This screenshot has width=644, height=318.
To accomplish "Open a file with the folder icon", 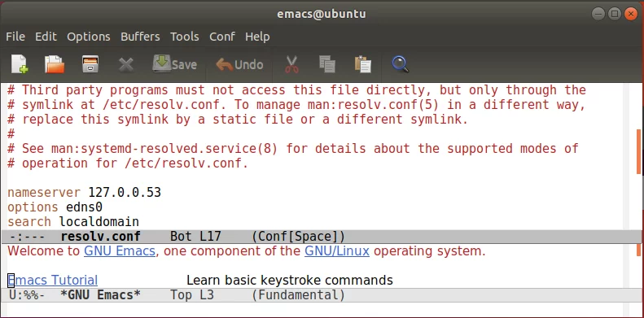I will pos(55,64).
